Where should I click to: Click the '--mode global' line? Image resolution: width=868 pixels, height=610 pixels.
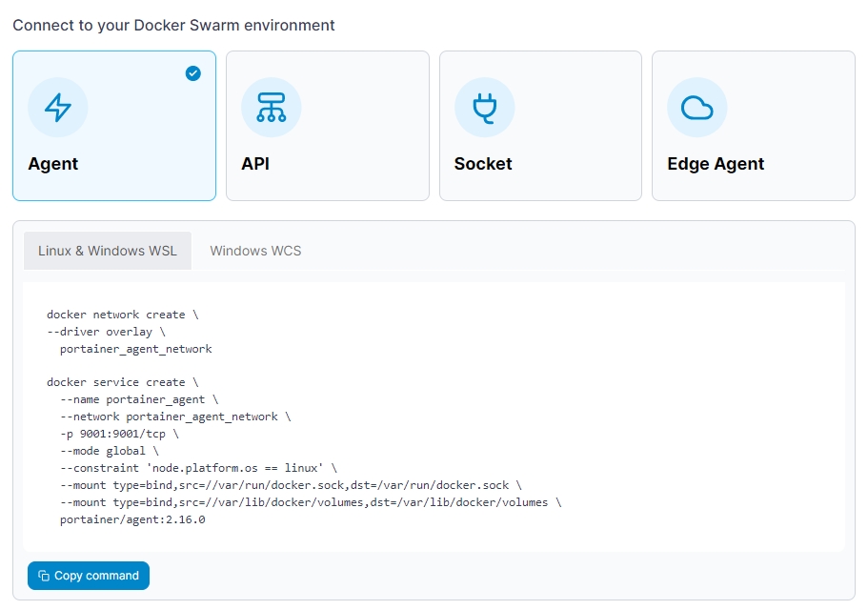pyautogui.click(x=110, y=451)
